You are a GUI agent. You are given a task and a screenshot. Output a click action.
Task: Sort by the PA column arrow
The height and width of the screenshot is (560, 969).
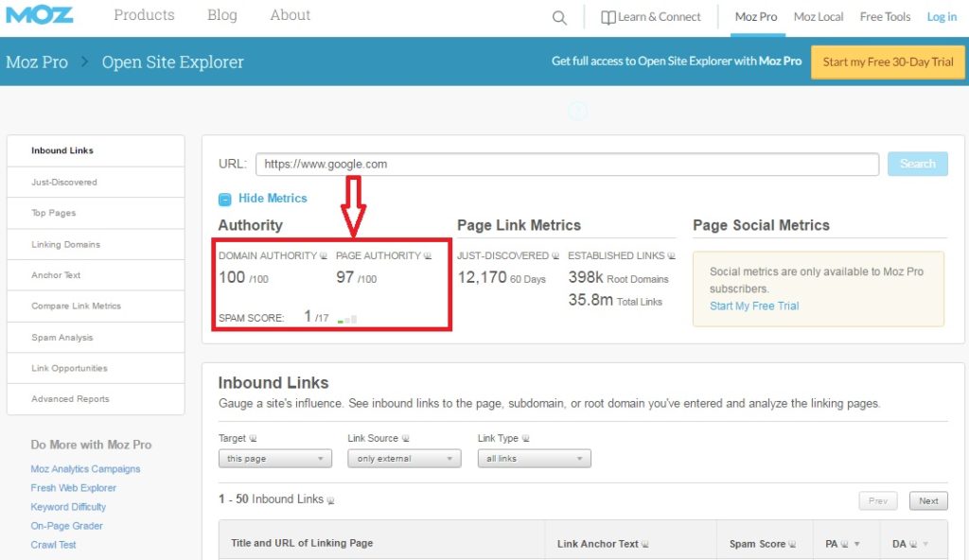857,544
